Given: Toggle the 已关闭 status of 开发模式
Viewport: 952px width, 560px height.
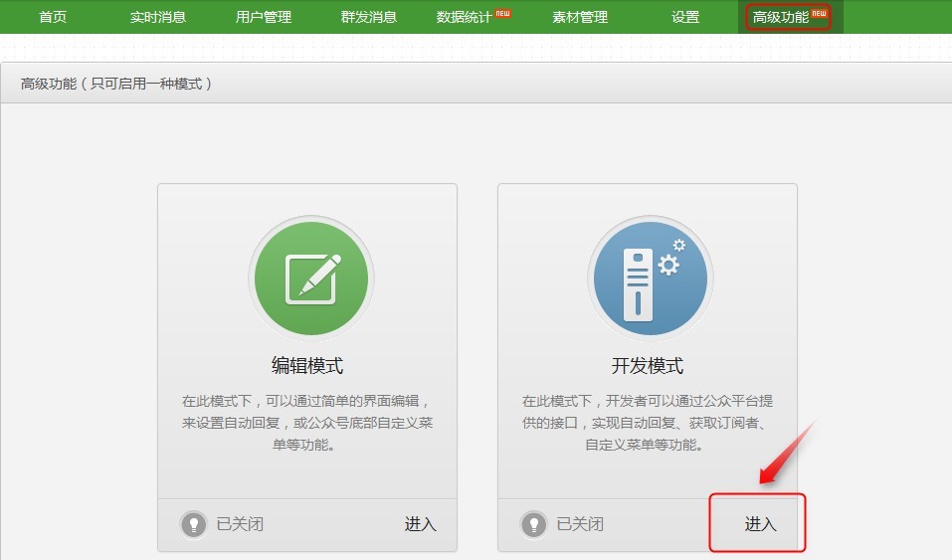Looking at the screenshot, I should pos(580,524).
